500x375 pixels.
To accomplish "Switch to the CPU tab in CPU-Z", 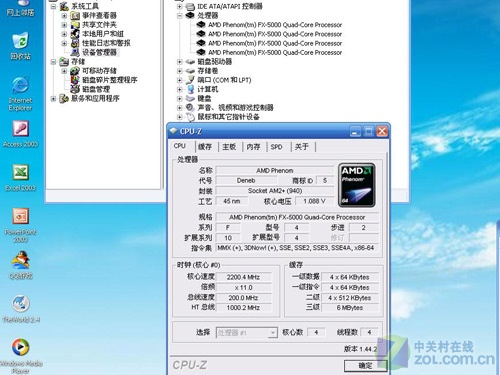I will point(180,146).
